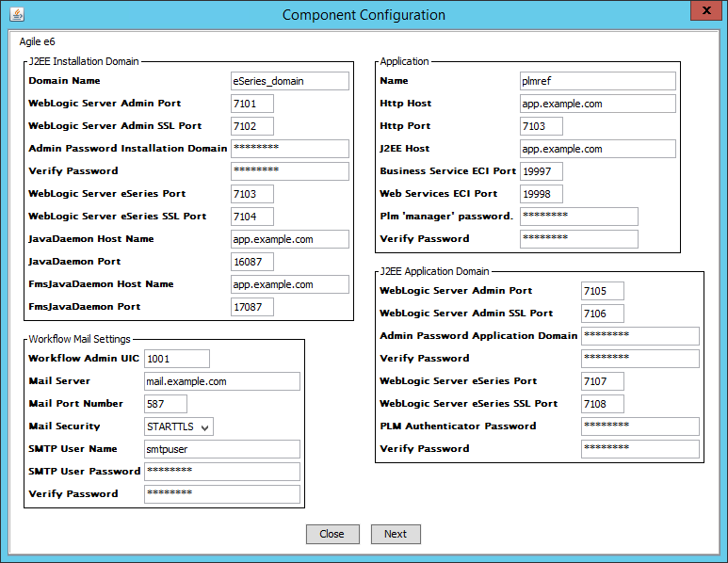Image resolution: width=728 pixels, height=563 pixels.
Task: Click the Java icon in title bar
Action: coord(17,14)
